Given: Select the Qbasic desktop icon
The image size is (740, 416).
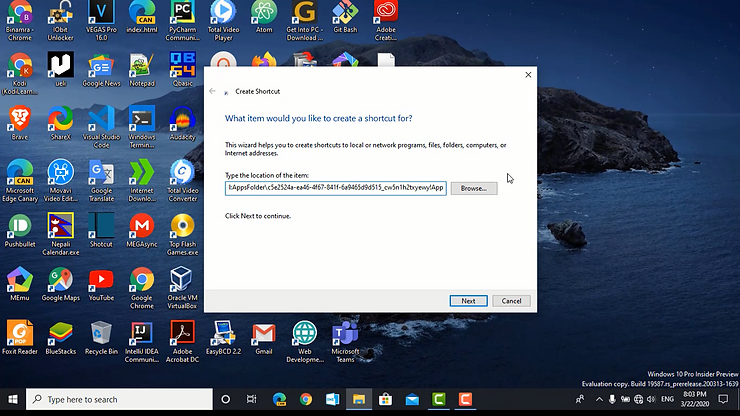Looking at the screenshot, I should click(x=183, y=69).
